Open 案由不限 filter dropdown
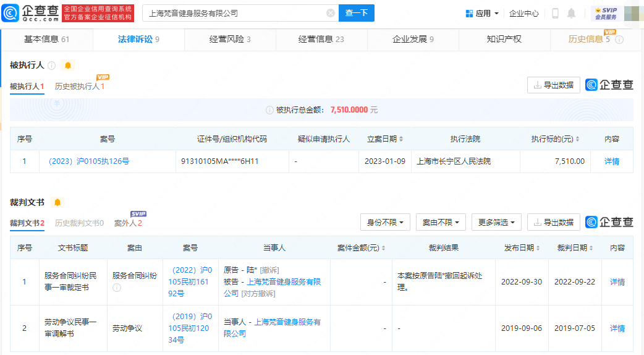644x355 pixels. pyautogui.click(x=441, y=222)
